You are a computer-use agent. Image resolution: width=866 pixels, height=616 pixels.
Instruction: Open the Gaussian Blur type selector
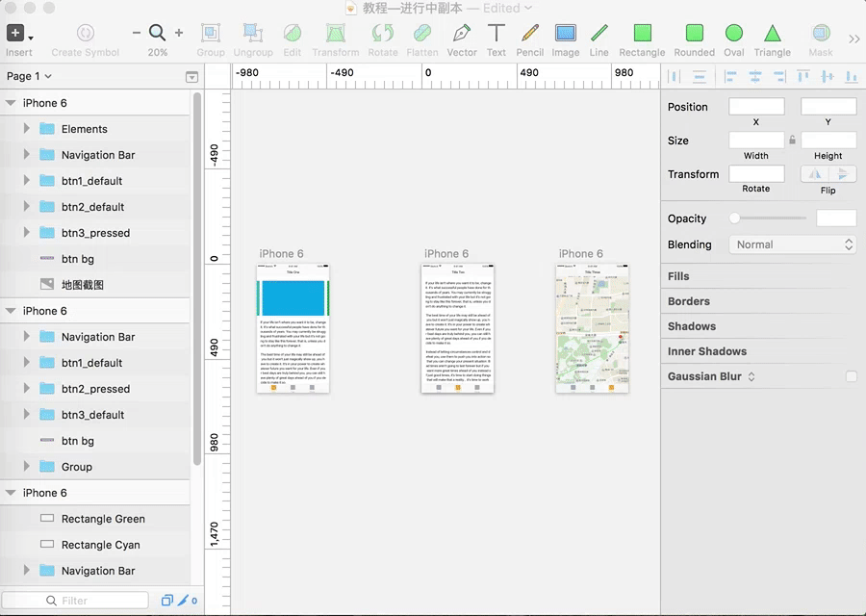coord(751,376)
